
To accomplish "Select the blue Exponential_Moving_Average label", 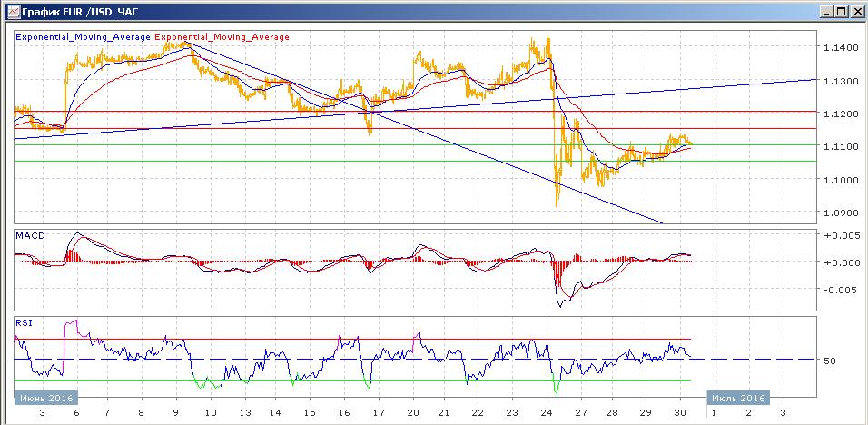I will (x=84, y=37).
